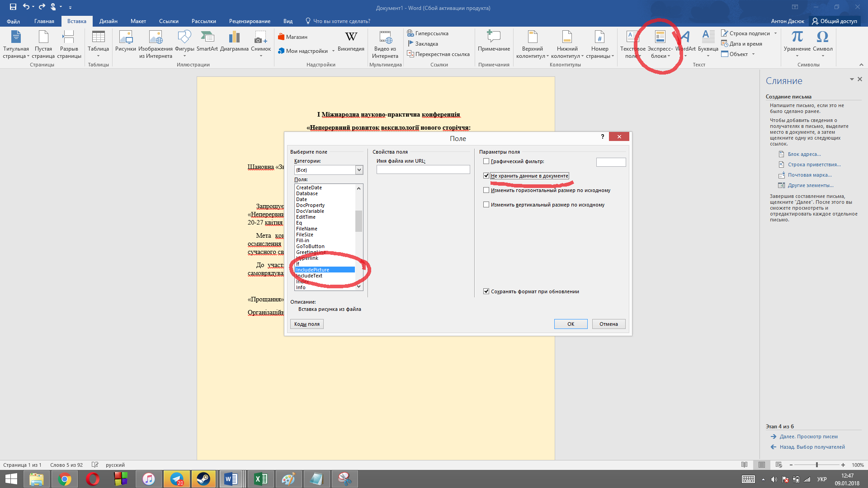Expand the Категории combo box

(x=359, y=170)
